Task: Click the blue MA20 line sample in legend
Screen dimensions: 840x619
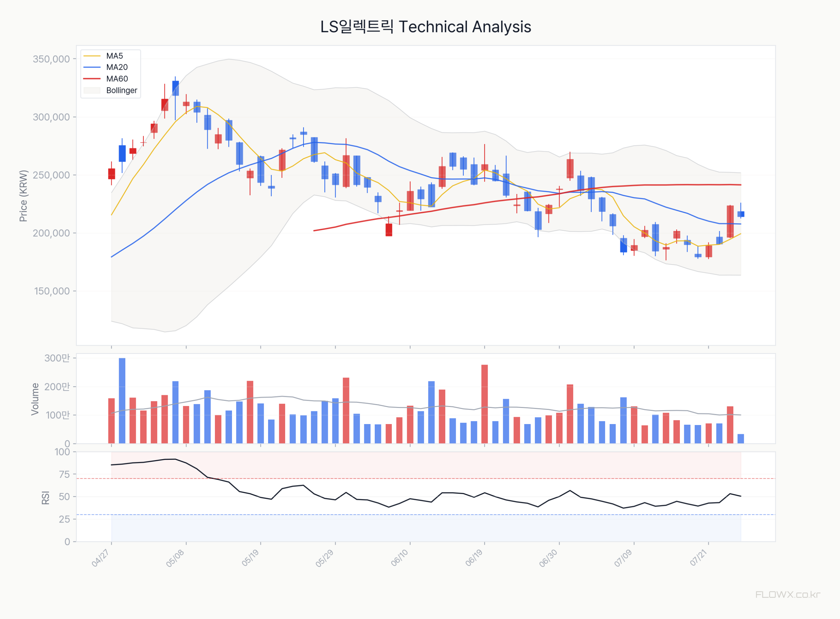Action: coord(92,67)
